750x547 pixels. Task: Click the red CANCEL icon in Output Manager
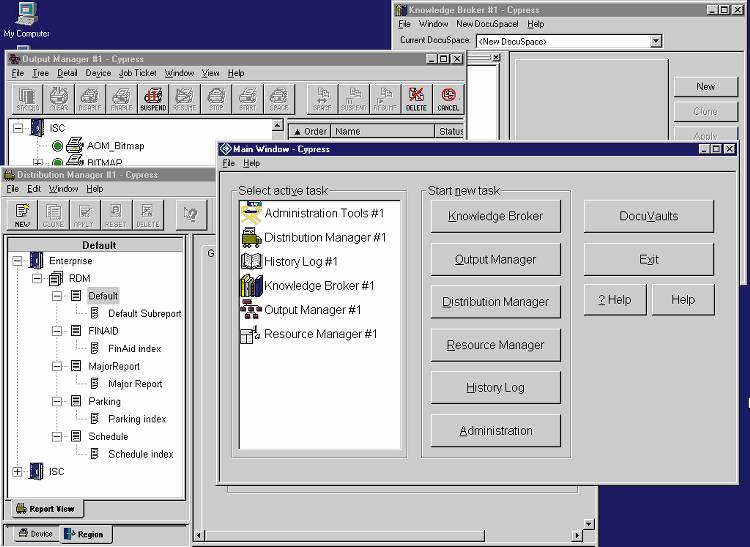coord(448,99)
